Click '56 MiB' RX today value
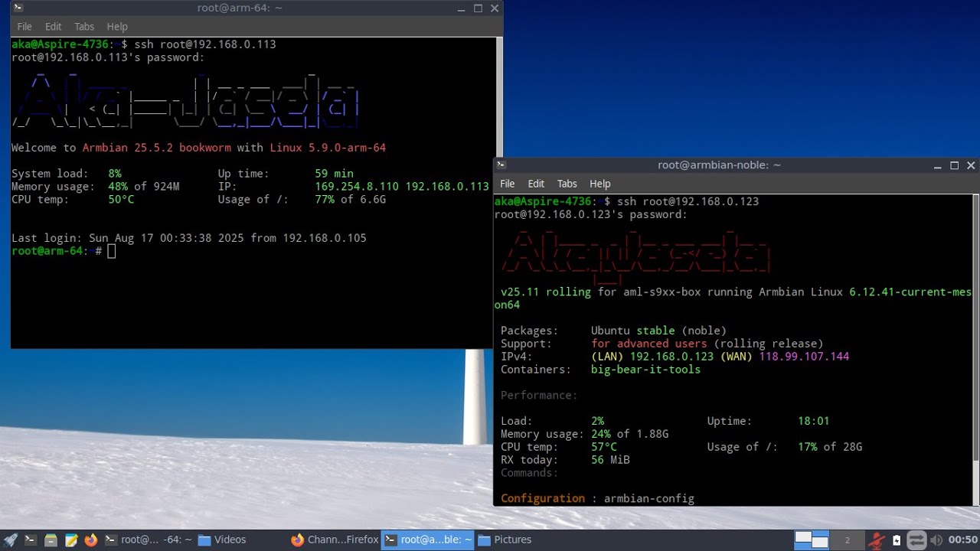The height and width of the screenshot is (551, 980). [x=610, y=460]
